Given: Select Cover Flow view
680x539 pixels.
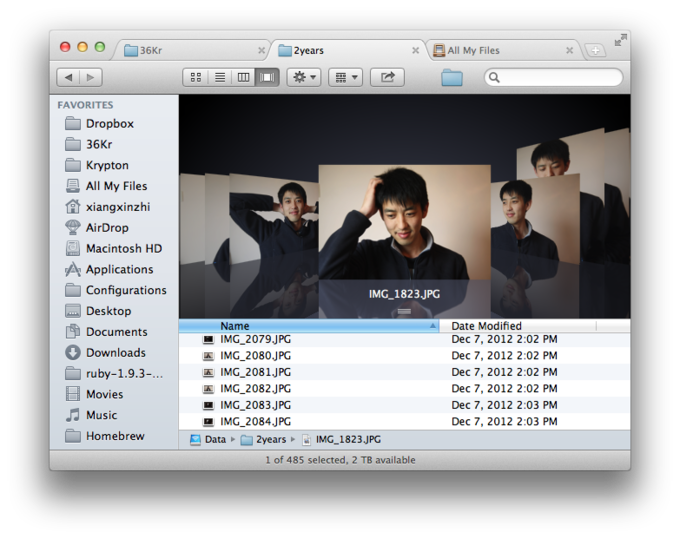Looking at the screenshot, I should pos(267,78).
